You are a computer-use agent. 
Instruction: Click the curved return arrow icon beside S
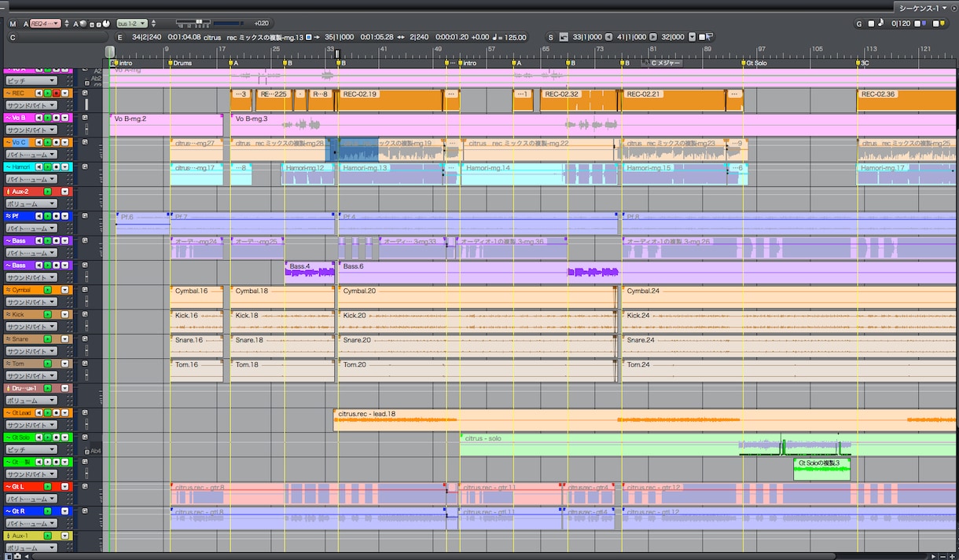click(563, 37)
